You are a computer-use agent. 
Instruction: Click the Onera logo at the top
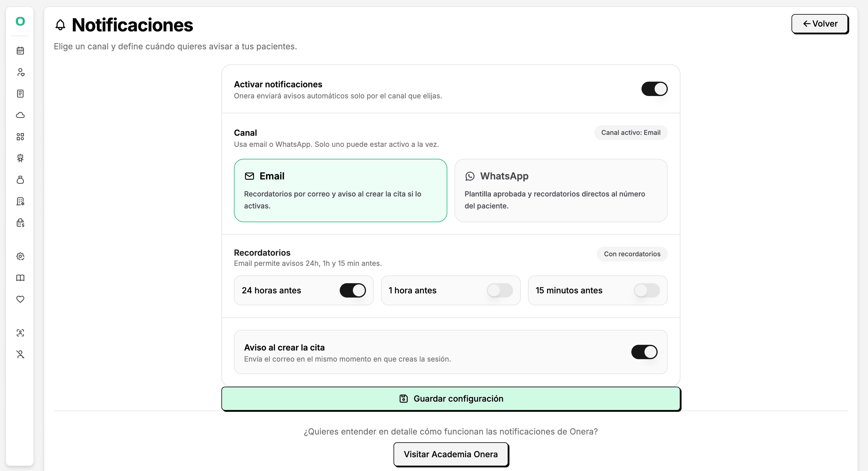click(20, 21)
